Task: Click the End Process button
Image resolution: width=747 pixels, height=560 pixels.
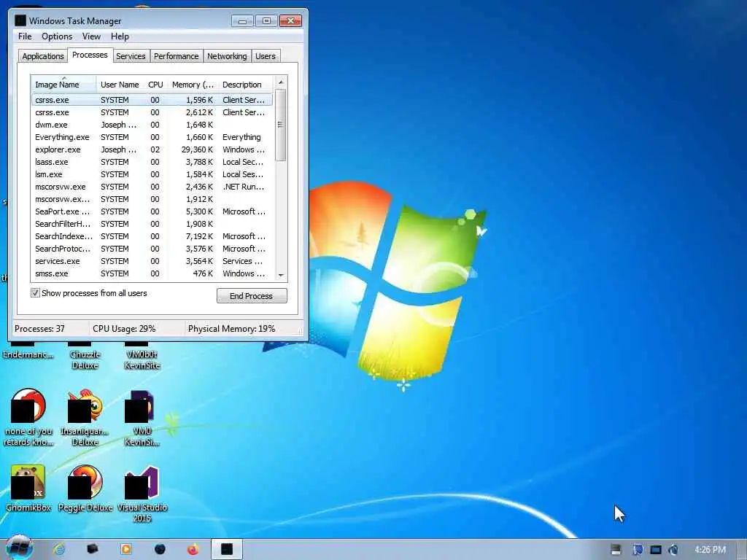Action: click(252, 296)
